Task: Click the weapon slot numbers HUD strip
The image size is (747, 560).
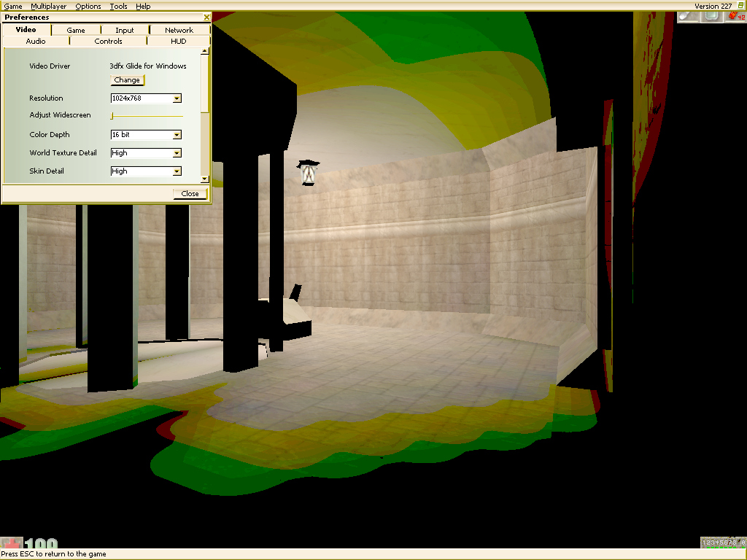Action: [723, 542]
